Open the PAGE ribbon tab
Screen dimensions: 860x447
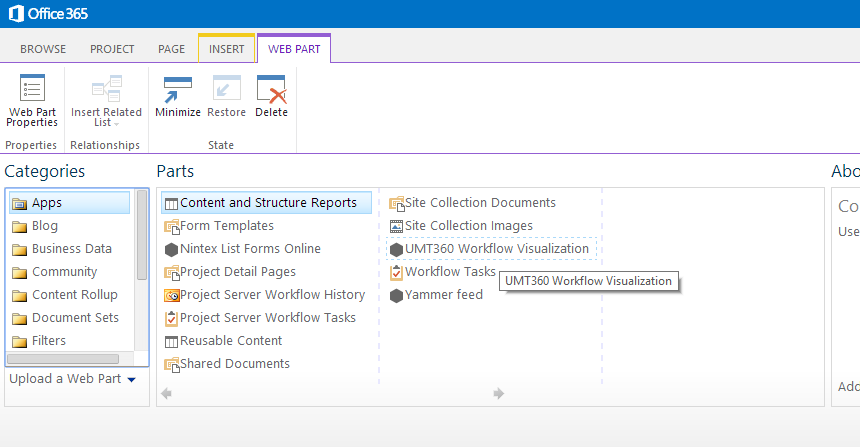(171, 49)
